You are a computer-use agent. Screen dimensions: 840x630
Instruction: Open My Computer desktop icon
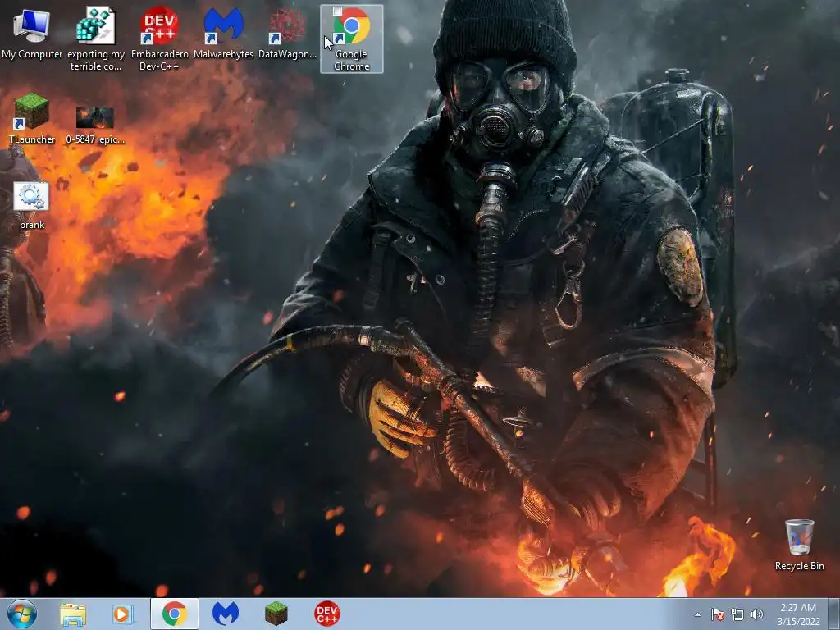click(32, 34)
